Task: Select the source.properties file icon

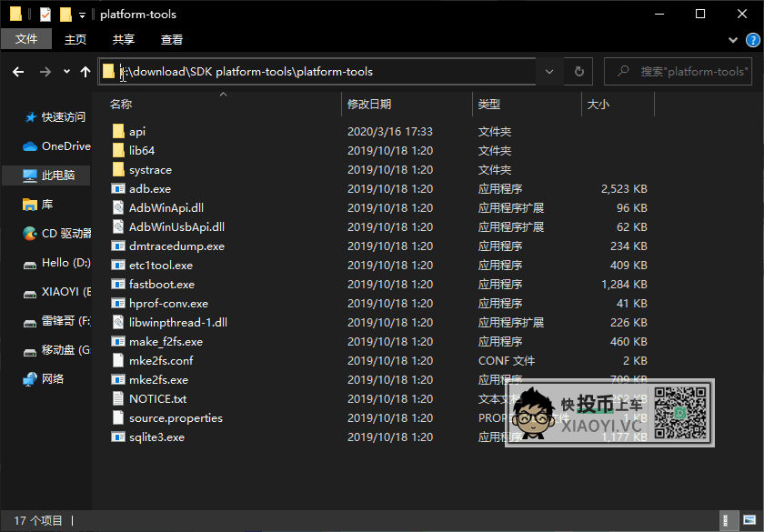Action: pos(118,417)
